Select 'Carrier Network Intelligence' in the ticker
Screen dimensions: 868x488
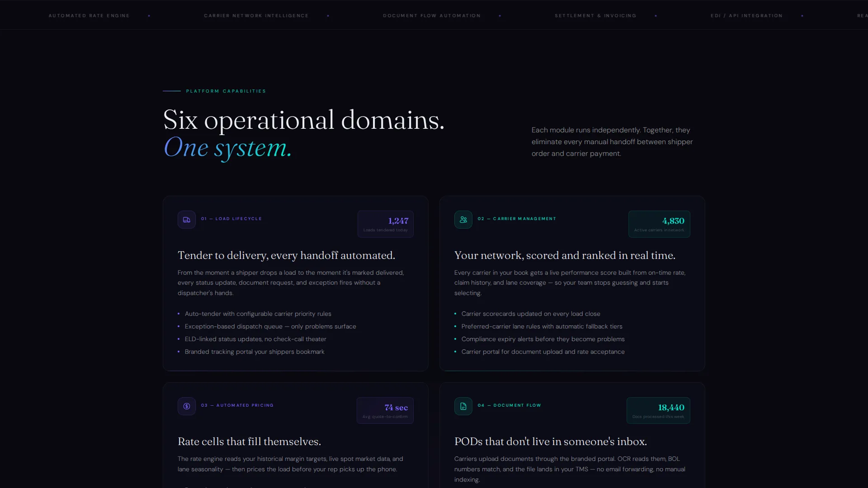coord(256,16)
